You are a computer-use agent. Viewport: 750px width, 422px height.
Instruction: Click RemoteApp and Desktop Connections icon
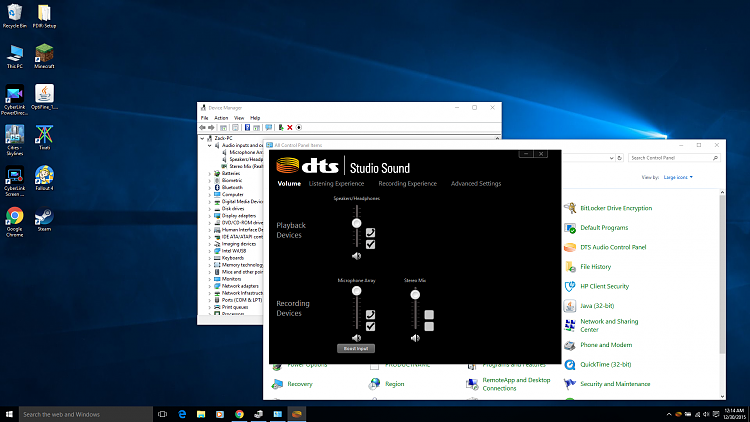(x=472, y=384)
